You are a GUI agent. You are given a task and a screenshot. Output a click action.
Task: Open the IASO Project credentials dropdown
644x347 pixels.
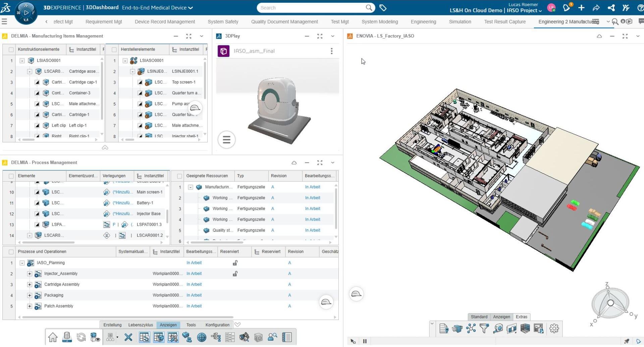coord(524,10)
